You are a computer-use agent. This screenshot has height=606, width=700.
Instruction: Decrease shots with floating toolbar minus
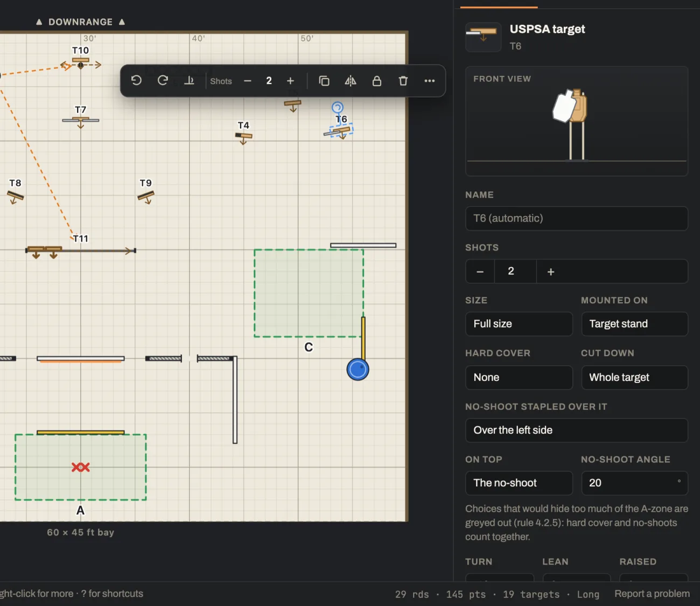[x=248, y=81]
